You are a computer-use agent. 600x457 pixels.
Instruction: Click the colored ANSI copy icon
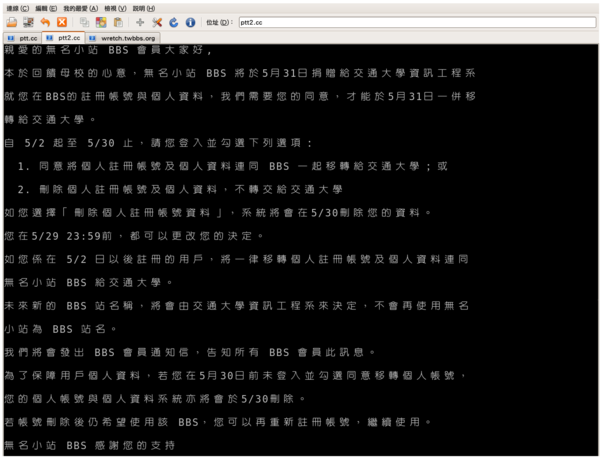101,23
